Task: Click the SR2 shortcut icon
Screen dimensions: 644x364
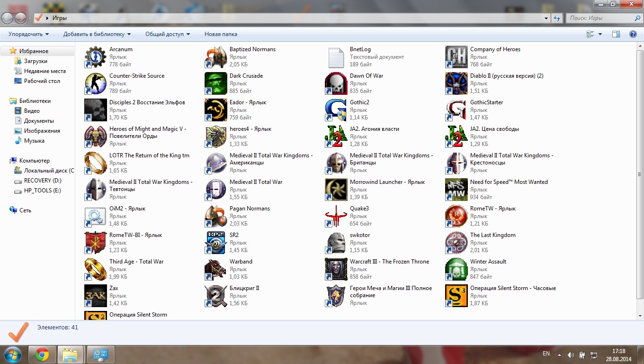Action: pos(216,243)
